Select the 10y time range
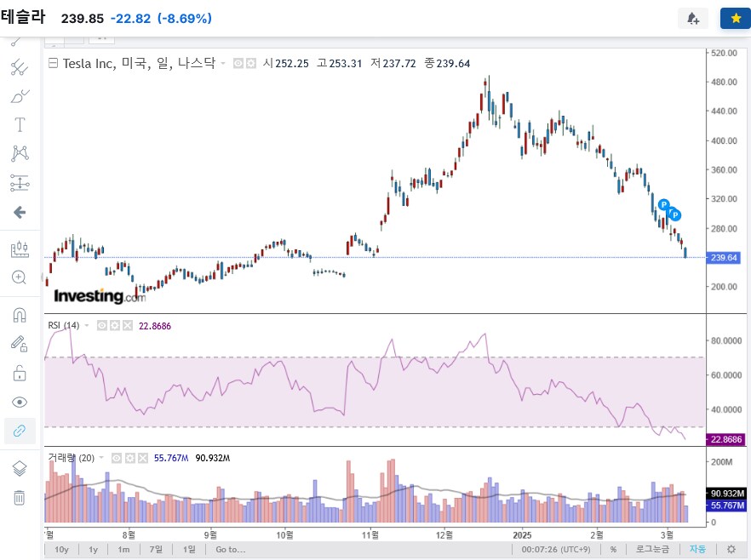This screenshot has width=751, height=560. (x=62, y=550)
